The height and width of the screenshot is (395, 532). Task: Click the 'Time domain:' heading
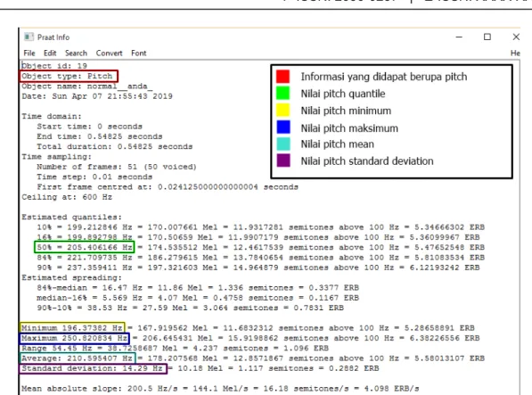pos(52,117)
